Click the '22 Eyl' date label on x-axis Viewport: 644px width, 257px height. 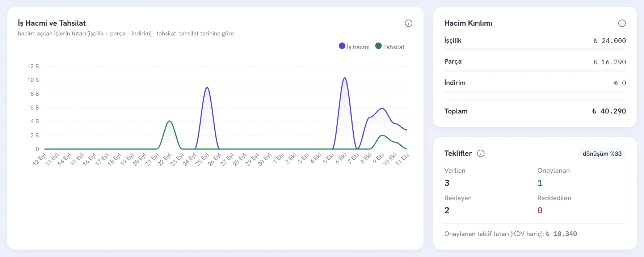point(165,159)
